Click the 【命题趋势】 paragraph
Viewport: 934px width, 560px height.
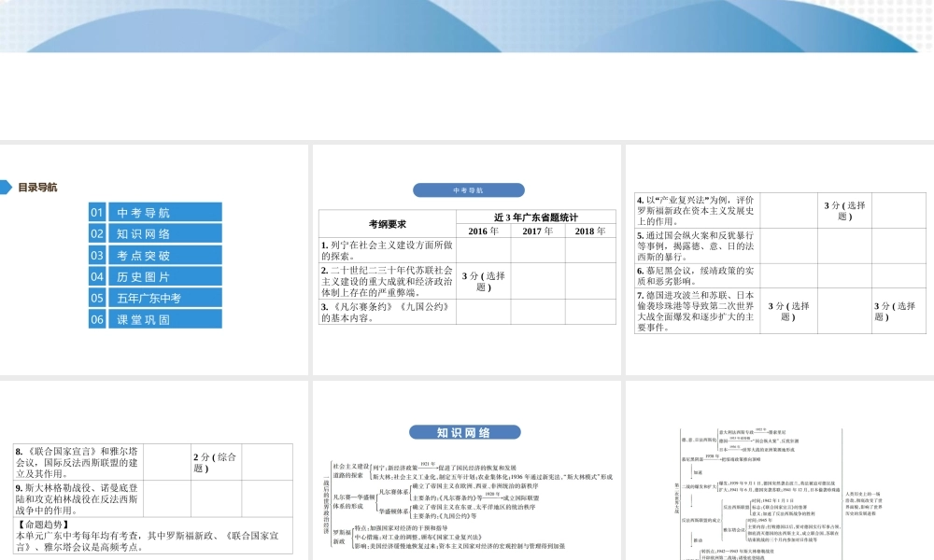point(153,536)
